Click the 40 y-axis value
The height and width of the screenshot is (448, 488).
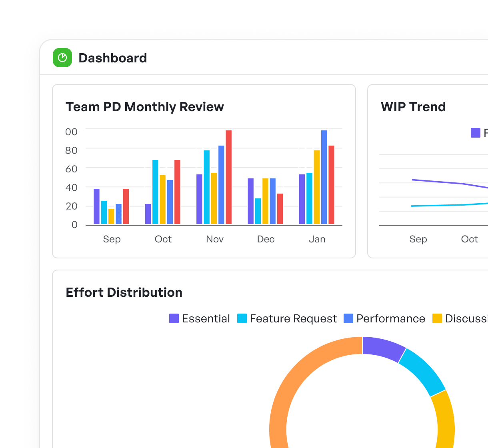tap(71, 188)
